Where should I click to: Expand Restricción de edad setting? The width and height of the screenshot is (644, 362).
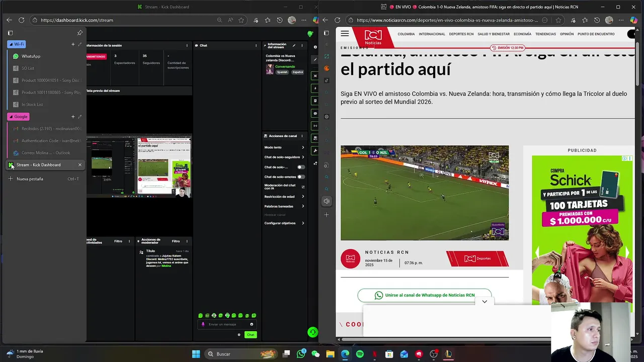(284, 197)
